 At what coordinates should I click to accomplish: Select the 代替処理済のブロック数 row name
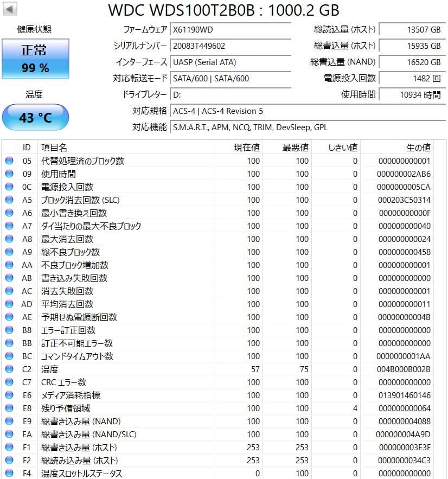[x=83, y=161]
